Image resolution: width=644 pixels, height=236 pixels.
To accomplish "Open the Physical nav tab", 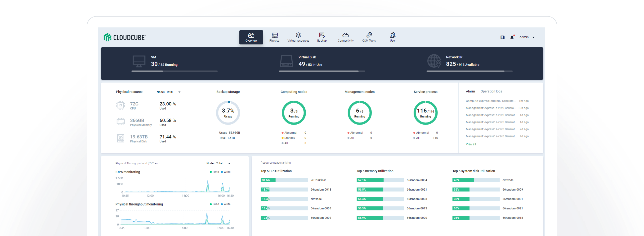I will pyautogui.click(x=274, y=37).
